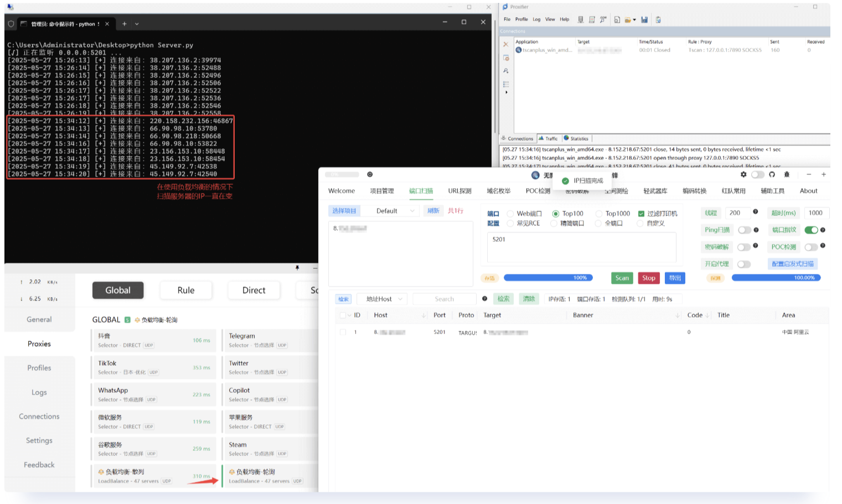Viewport: 842px width, 504px height.
Task: Click the block-connection icon below the red X
Action: coord(506,58)
